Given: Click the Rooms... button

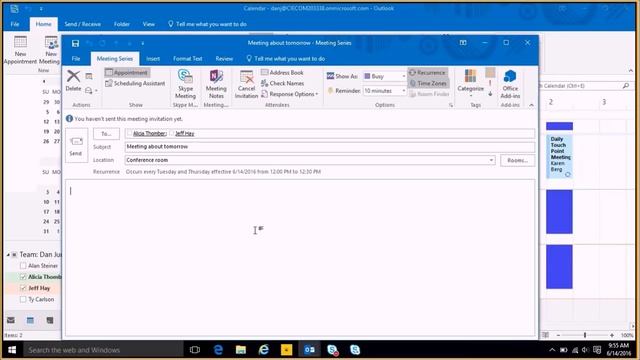Looking at the screenshot, I should coord(517,160).
